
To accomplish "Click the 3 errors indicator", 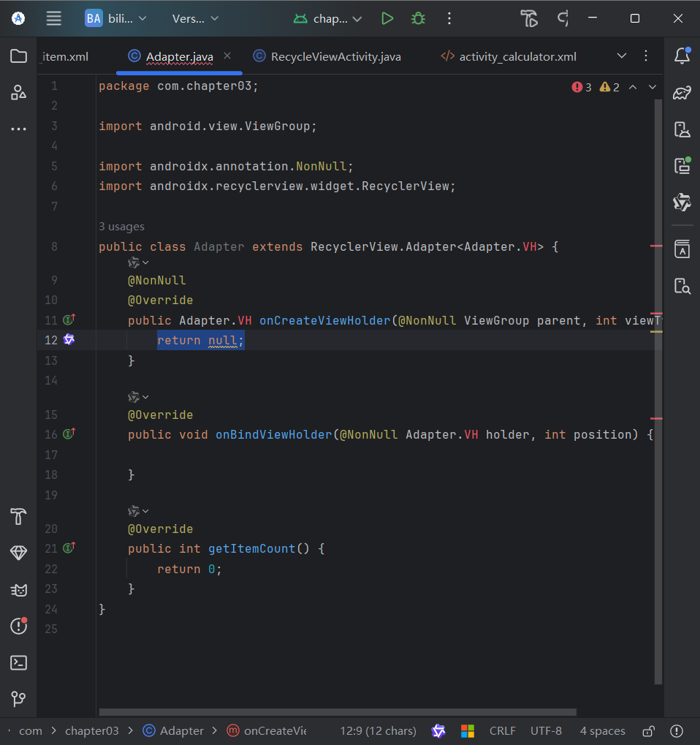I will click(582, 87).
